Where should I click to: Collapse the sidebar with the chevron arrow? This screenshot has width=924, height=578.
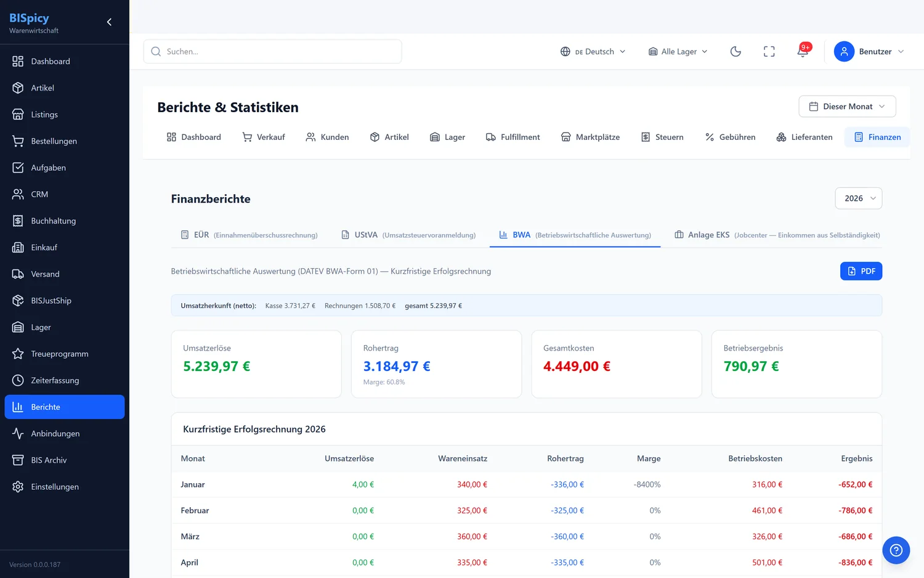pyautogui.click(x=109, y=22)
